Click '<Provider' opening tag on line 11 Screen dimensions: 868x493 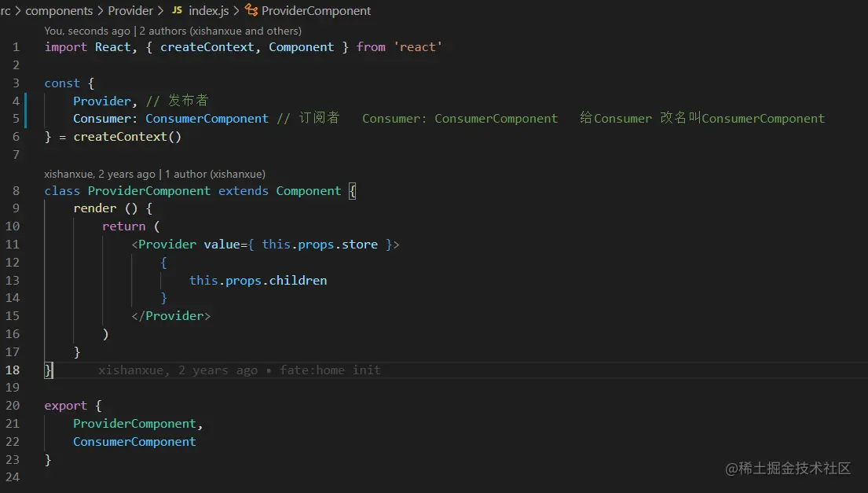pyautogui.click(x=164, y=245)
